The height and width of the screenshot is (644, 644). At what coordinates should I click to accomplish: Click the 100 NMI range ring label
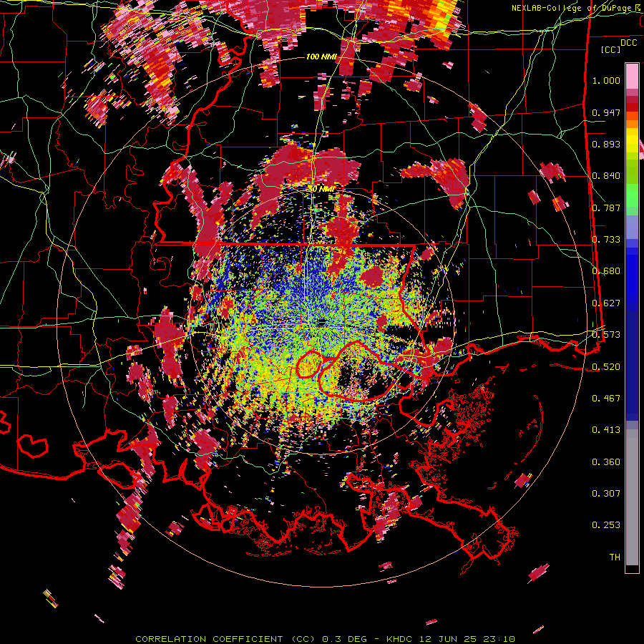321,57
